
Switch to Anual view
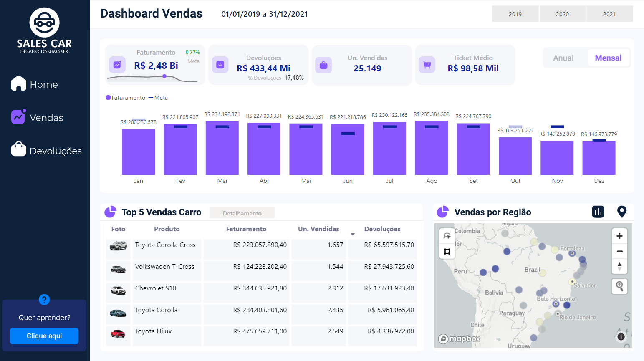click(563, 58)
